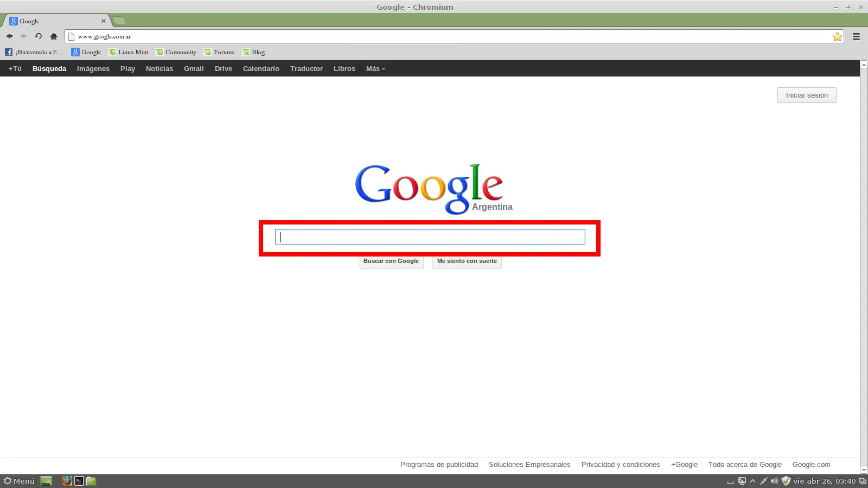This screenshot has width=868, height=488.
Task: Open the home page via house icon
Action: click(53, 36)
